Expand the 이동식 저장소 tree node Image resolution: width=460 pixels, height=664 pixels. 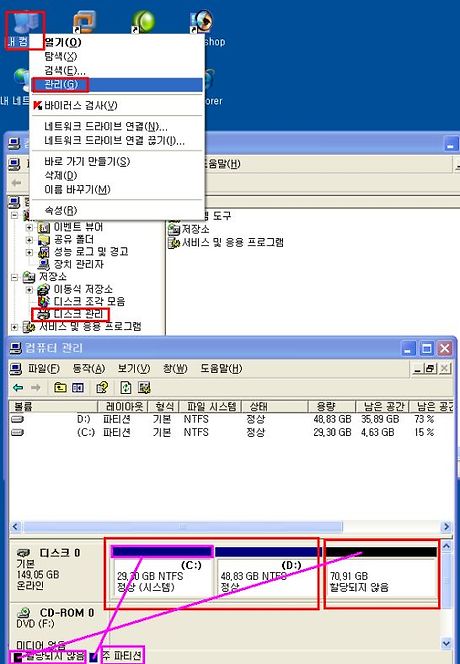29,290
